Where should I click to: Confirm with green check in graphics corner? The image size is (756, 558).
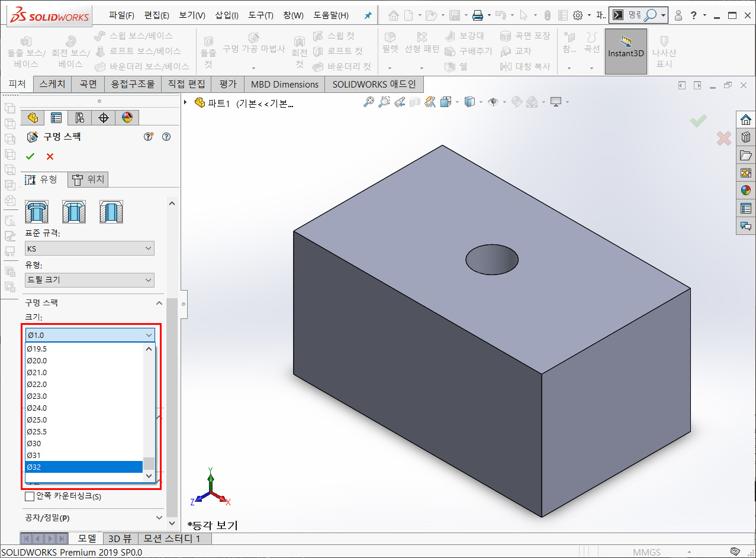click(x=699, y=121)
